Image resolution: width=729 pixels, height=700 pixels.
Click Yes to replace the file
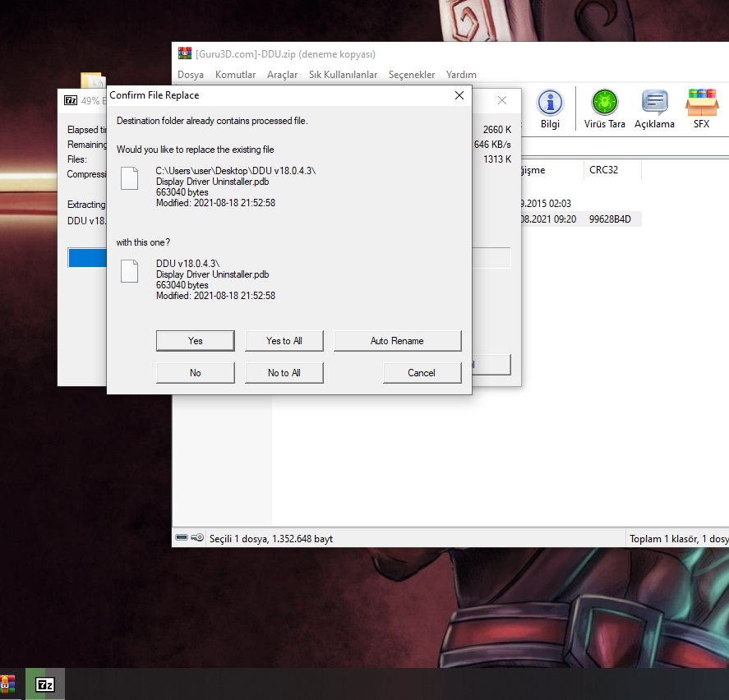click(196, 341)
